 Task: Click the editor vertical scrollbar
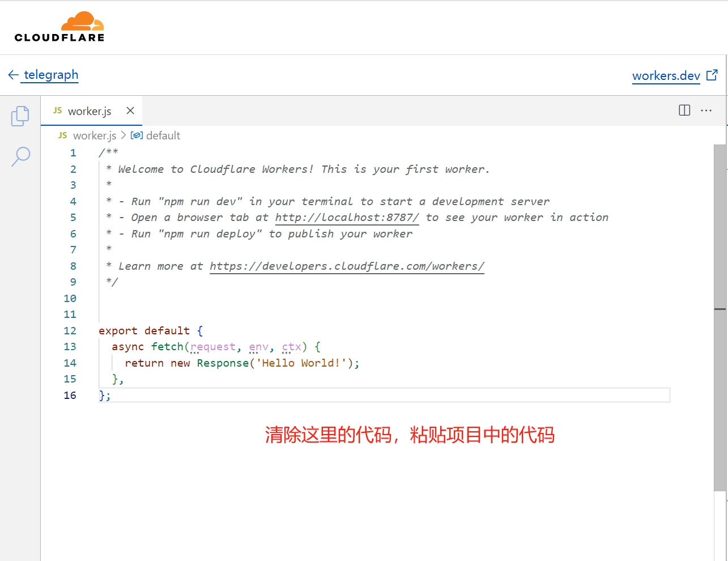click(720, 317)
